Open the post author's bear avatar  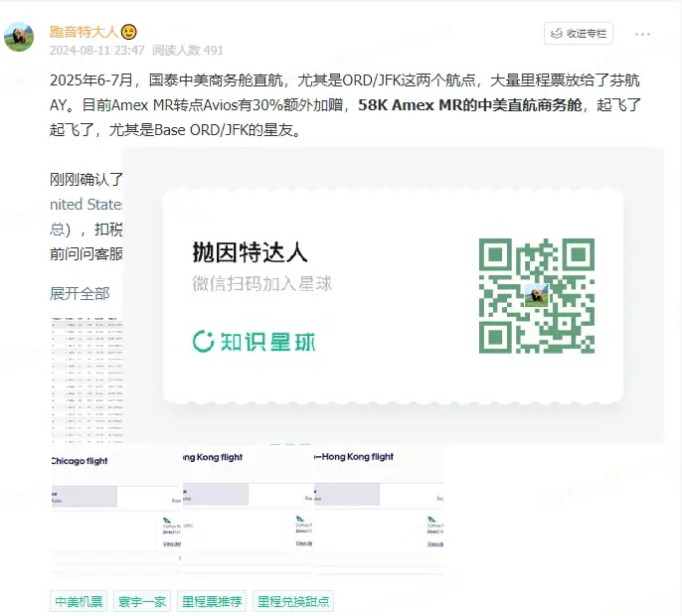pyautogui.click(x=19, y=37)
